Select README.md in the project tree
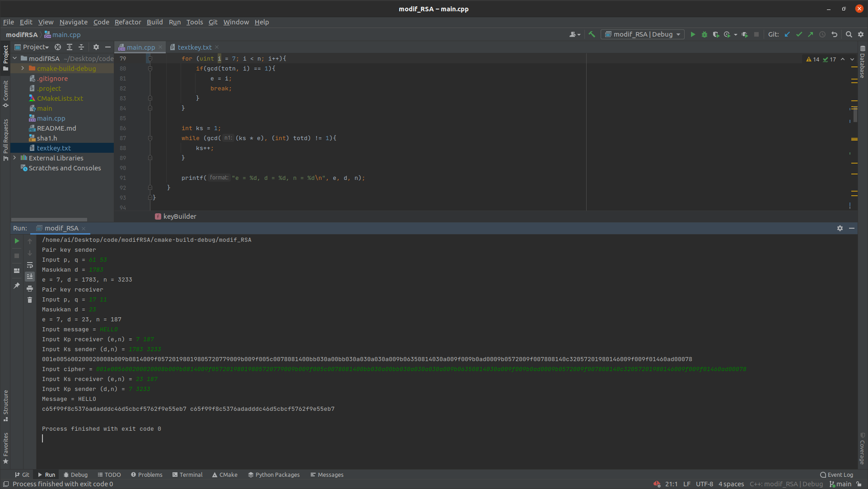 (56, 128)
